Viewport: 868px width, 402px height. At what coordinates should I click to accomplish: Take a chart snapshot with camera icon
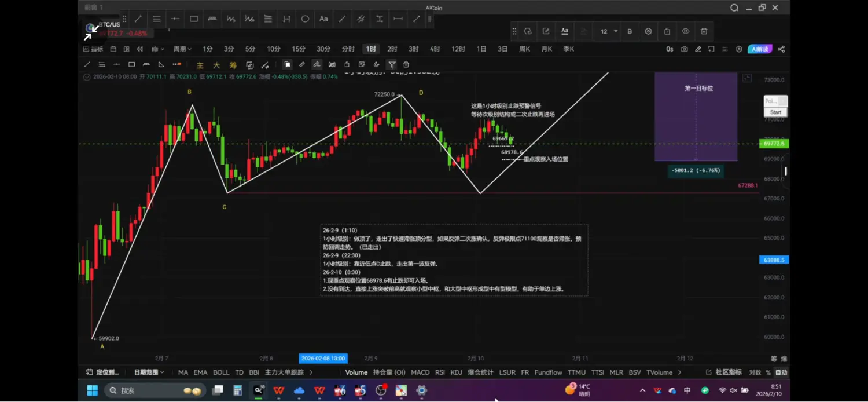pyautogui.click(x=685, y=49)
